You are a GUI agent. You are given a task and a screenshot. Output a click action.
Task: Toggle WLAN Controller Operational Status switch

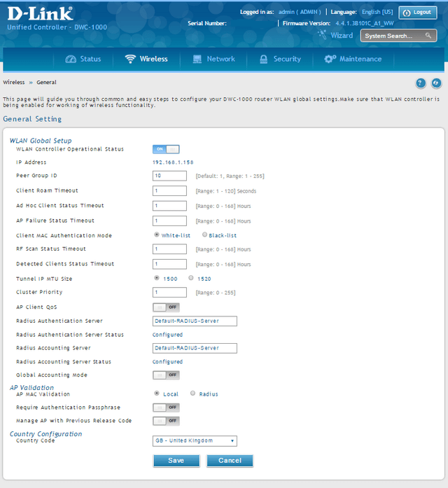pyautogui.click(x=166, y=149)
